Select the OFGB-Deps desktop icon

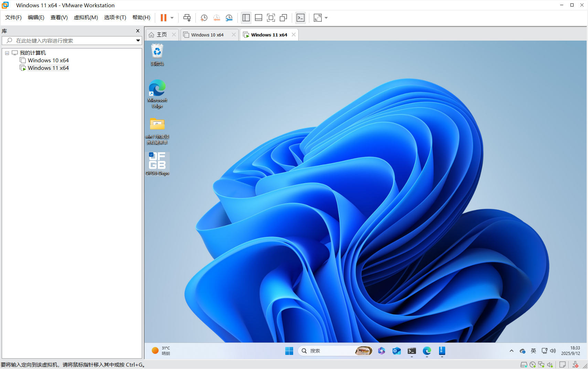coord(157,164)
